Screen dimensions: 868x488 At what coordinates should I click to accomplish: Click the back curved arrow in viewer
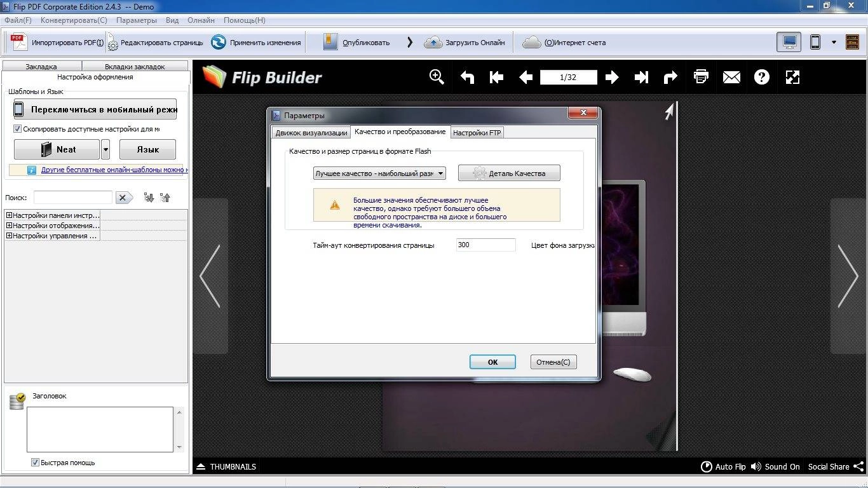pyautogui.click(x=467, y=77)
